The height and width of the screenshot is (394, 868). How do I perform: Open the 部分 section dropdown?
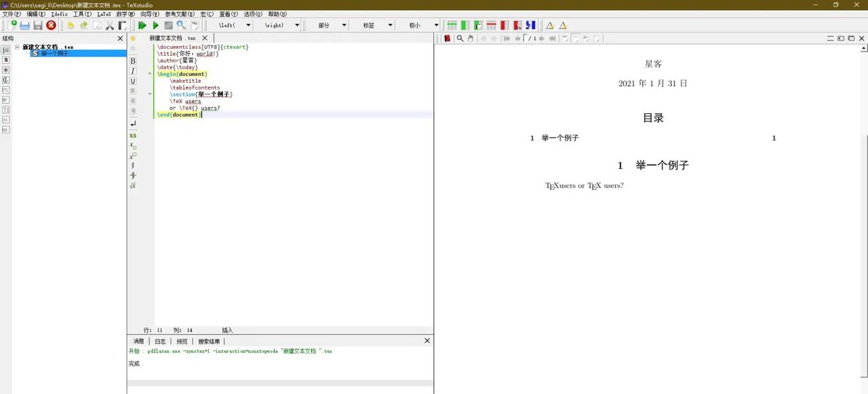[x=344, y=25]
